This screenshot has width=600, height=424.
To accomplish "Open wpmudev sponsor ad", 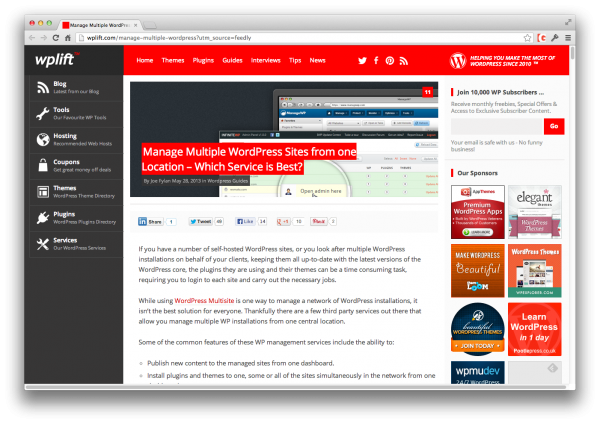I will coord(478,372).
